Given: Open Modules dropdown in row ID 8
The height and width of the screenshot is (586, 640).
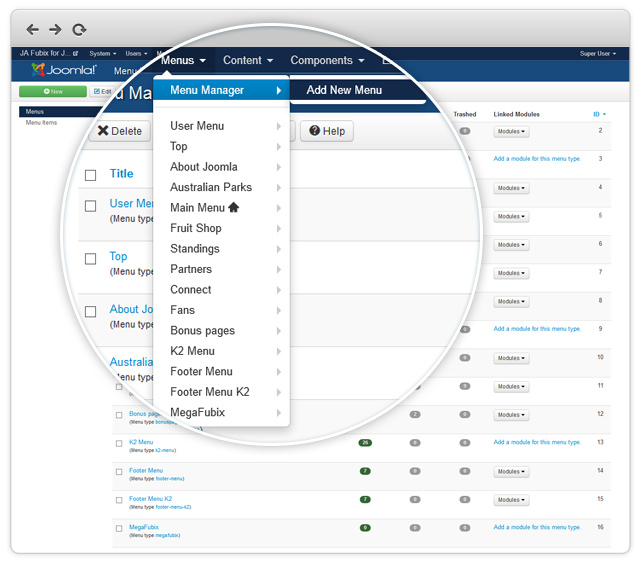Looking at the screenshot, I should tap(511, 302).
